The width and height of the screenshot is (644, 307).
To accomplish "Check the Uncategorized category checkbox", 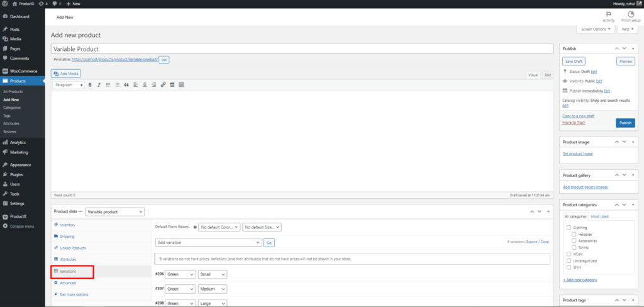I will (569, 260).
